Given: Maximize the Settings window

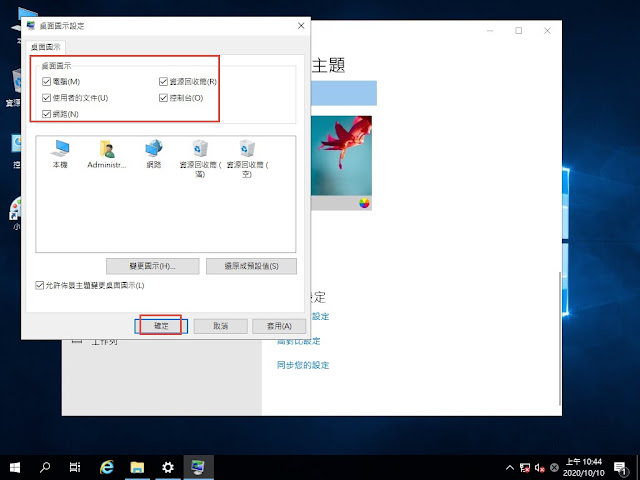Looking at the screenshot, I should pyautogui.click(x=518, y=31).
